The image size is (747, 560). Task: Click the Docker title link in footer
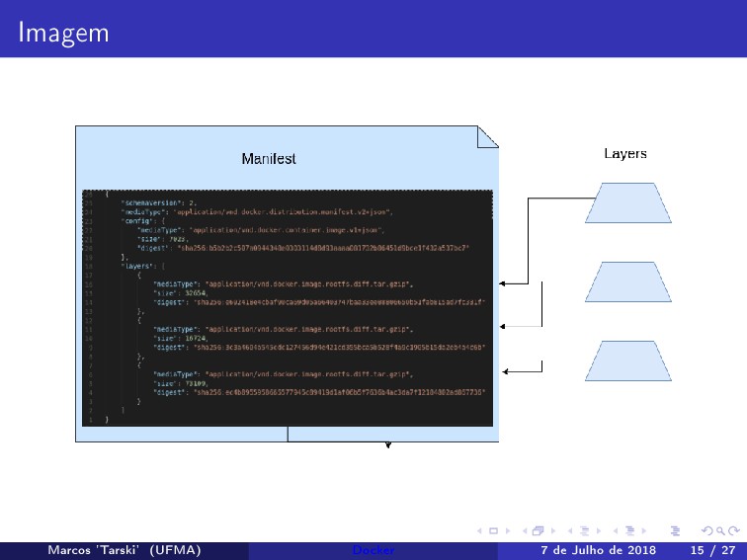373,550
